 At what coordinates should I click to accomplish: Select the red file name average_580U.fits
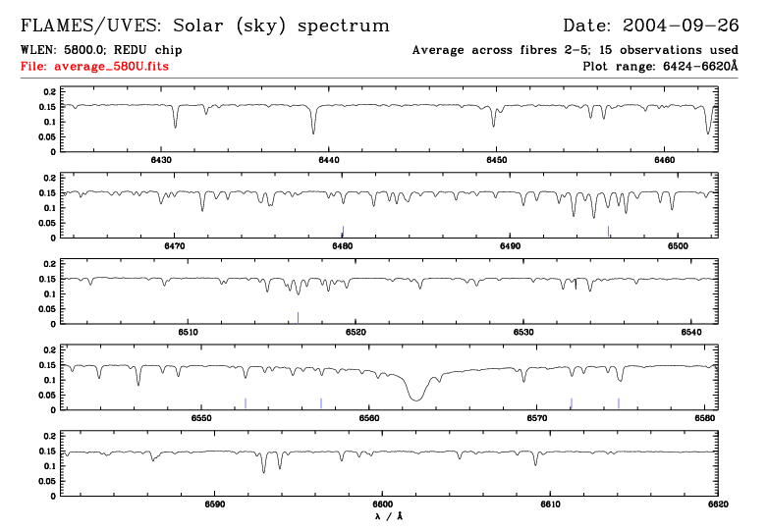click(x=111, y=66)
